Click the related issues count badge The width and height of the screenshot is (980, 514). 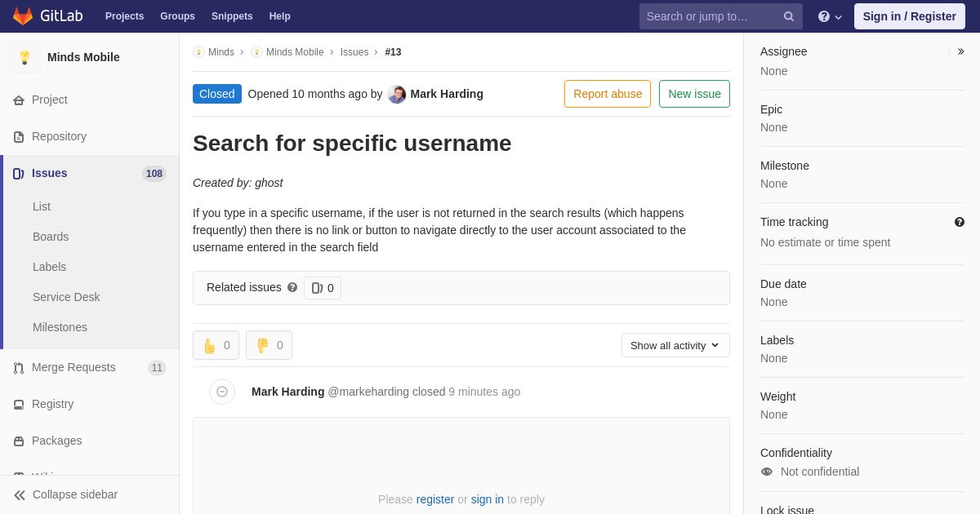tap(323, 288)
